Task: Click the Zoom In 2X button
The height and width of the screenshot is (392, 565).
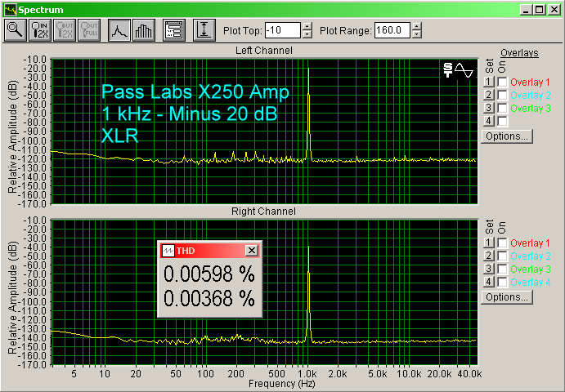Action: pos(39,30)
